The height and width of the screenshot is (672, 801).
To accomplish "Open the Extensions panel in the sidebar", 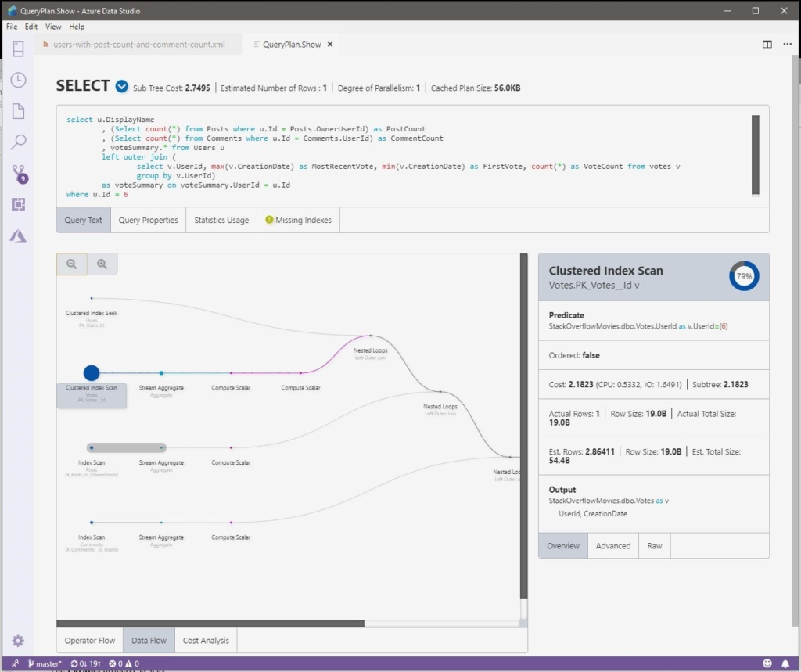I will pos(18,204).
